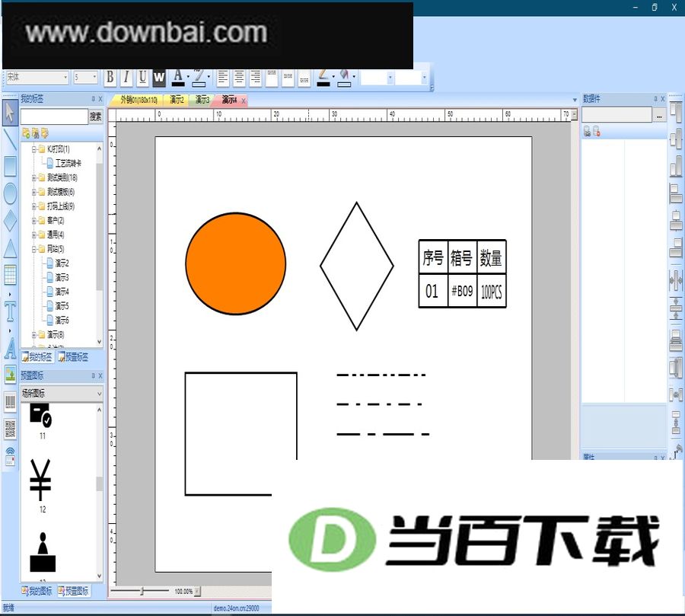The width and height of the screenshot is (685, 616).
Task: Toggle align text center
Action: click(239, 78)
